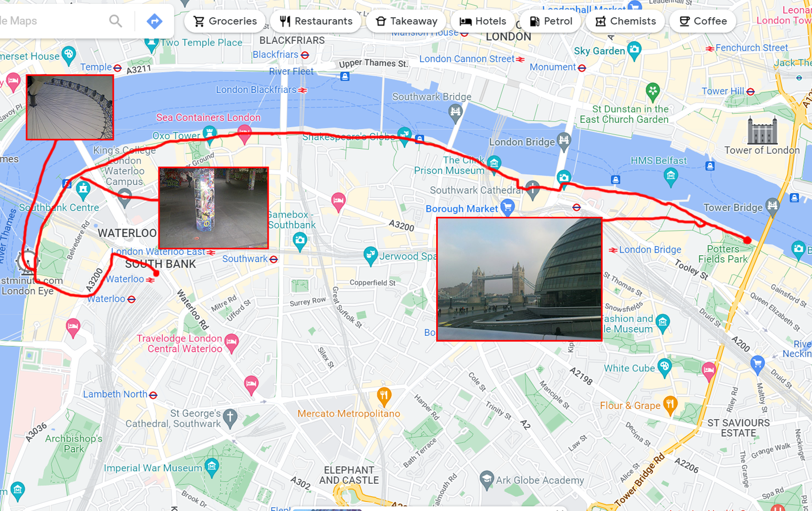
Task: Open the graffiti pillar photo thumbnail
Action: pyautogui.click(x=214, y=208)
